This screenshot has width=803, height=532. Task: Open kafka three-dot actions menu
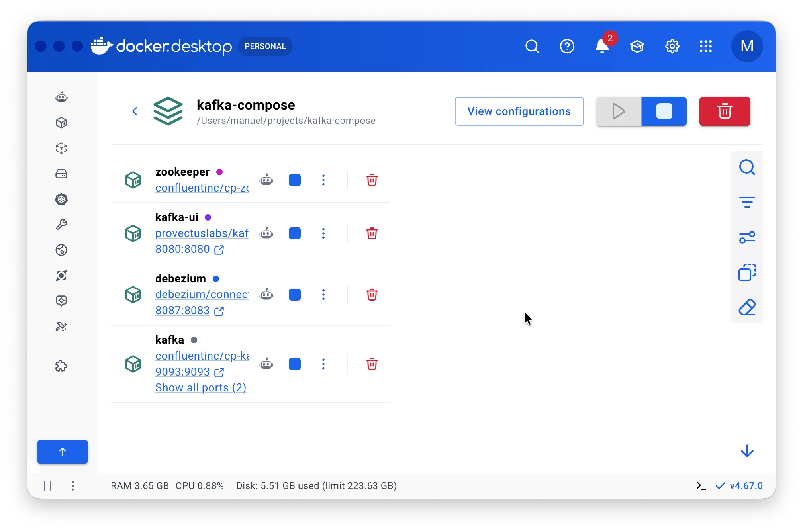[323, 364]
